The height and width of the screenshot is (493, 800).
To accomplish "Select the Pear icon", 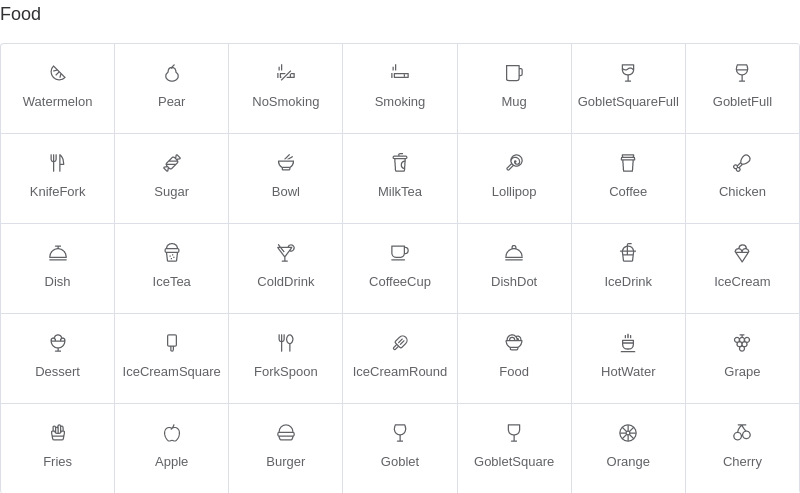I will (x=172, y=73).
